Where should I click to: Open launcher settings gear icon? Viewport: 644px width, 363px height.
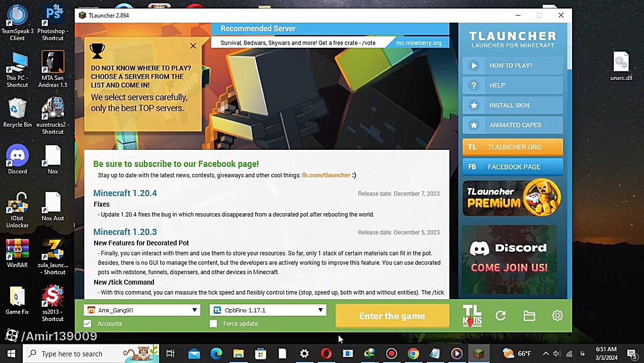tap(557, 316)
